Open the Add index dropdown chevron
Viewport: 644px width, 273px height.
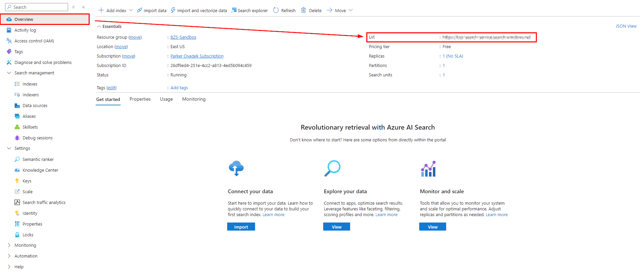pyautogui.click(x=131, y=10)
